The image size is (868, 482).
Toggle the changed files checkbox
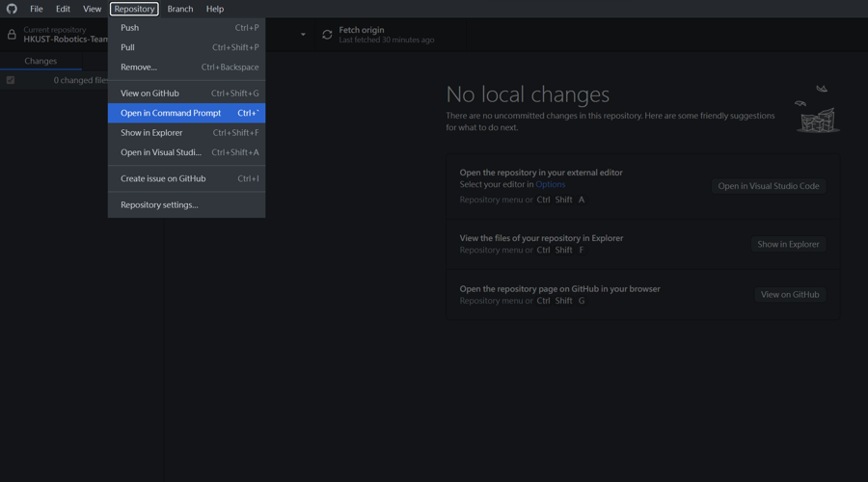click(x=11, y=80)
